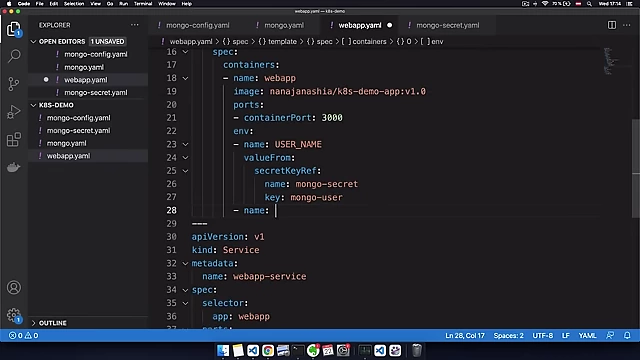
Task: Close webapp.yaml via the unsaved dot in the tab
Action: coord(389,25)
